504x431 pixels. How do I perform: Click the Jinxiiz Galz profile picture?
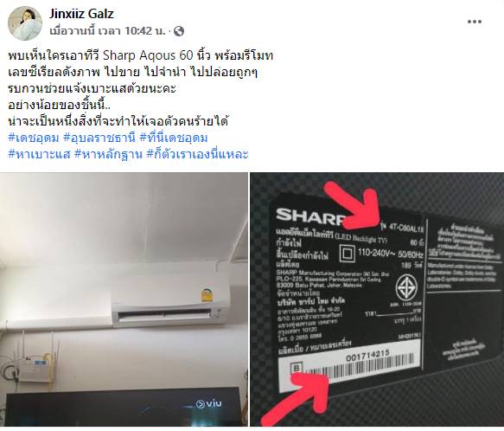(25, 23)
